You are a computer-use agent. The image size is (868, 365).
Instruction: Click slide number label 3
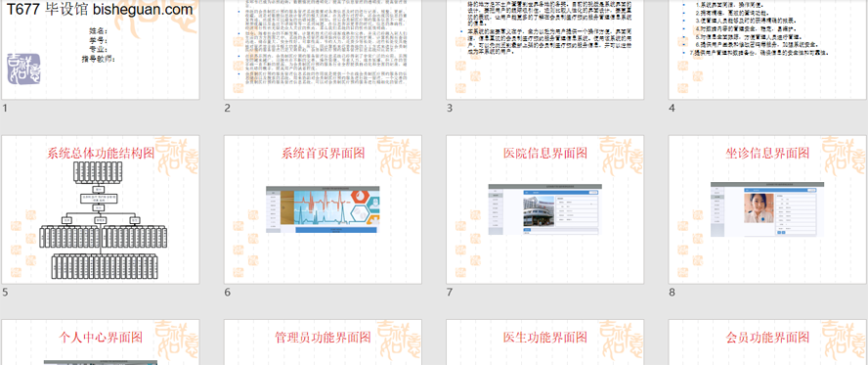450,109
